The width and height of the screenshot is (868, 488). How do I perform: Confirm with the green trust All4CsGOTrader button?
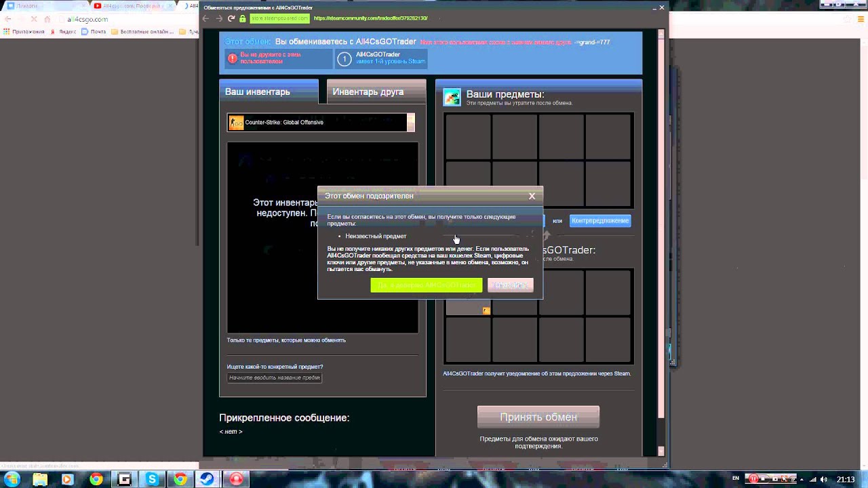pyautogui.click(x=427, y=285)
